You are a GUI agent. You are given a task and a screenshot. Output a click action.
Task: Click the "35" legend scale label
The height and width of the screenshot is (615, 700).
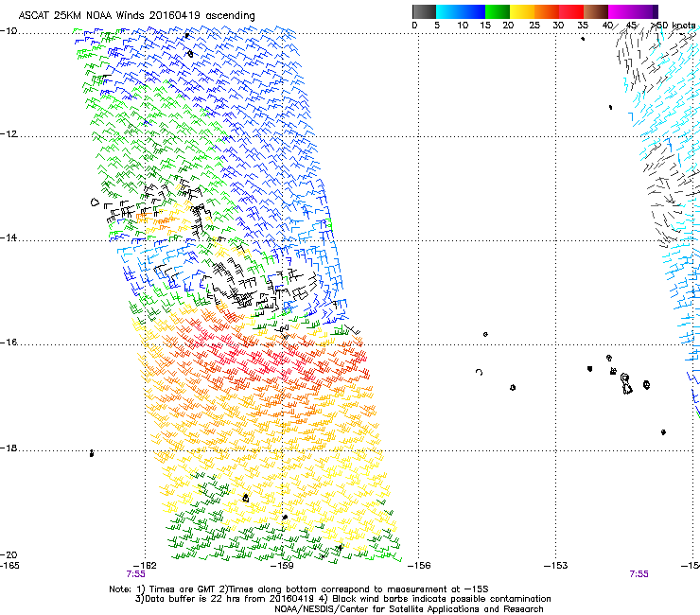click(583, 26)
